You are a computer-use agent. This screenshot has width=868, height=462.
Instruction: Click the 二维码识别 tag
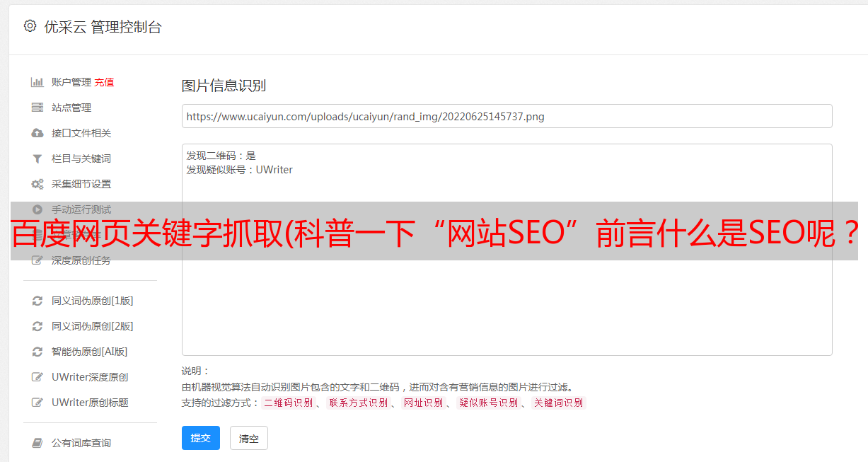point(288,403)
